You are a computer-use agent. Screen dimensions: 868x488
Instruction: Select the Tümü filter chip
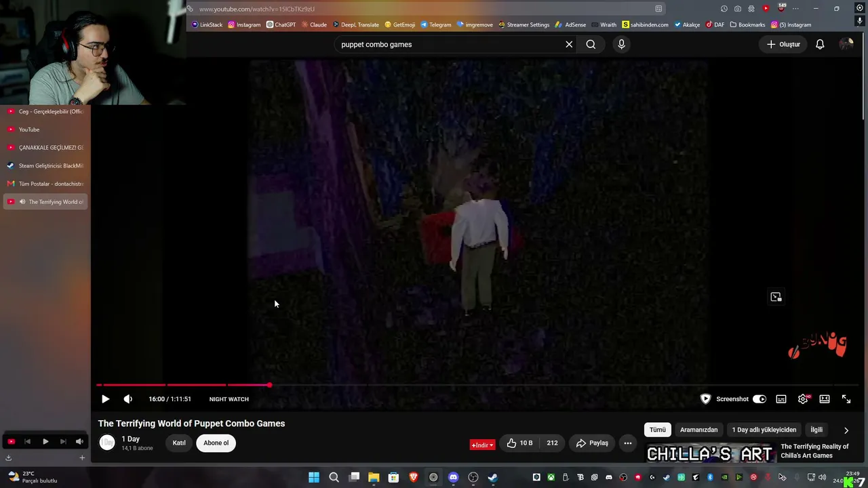(658, 430)
